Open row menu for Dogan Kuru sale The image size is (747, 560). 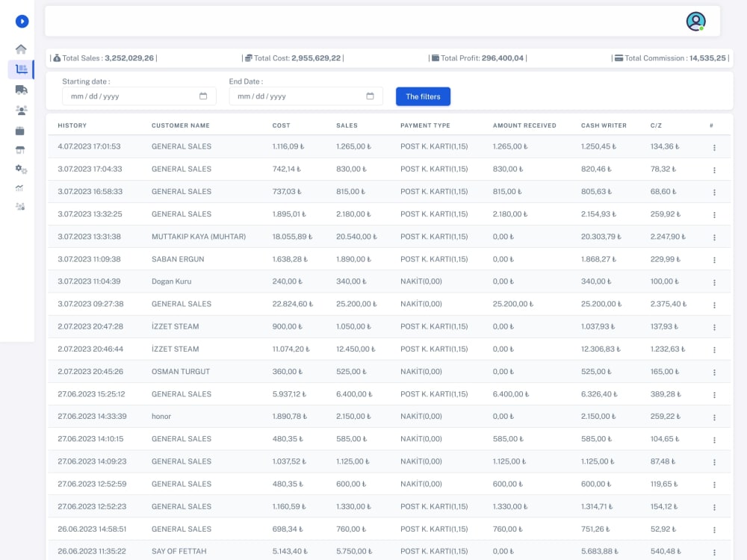tap(714, 282)
